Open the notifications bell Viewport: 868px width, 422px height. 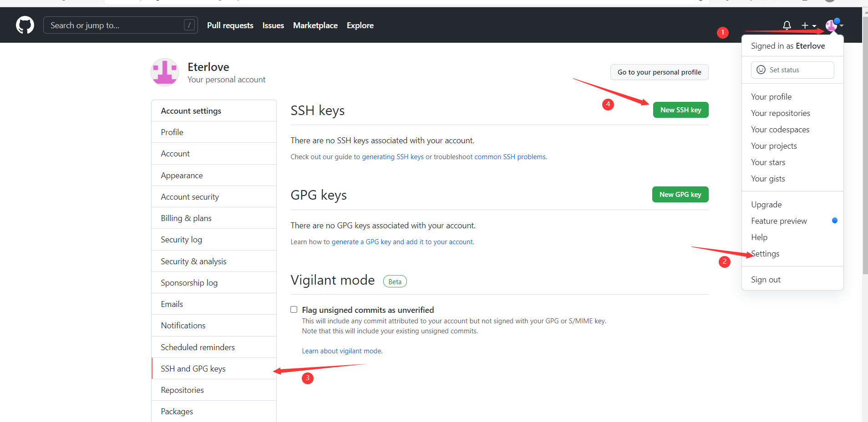[787, 25]
